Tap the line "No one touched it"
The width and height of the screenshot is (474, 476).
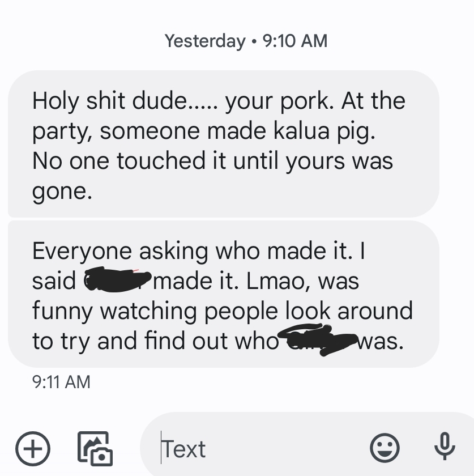point(129,160)
